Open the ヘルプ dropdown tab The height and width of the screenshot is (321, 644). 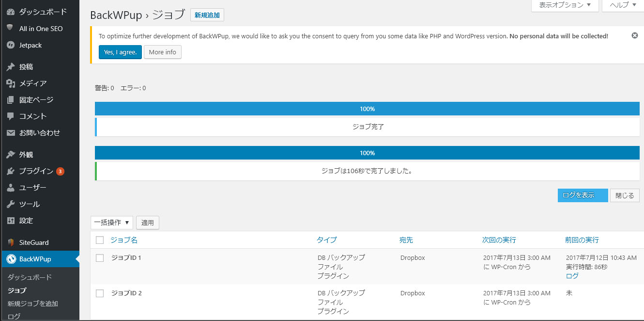point(623,5)
